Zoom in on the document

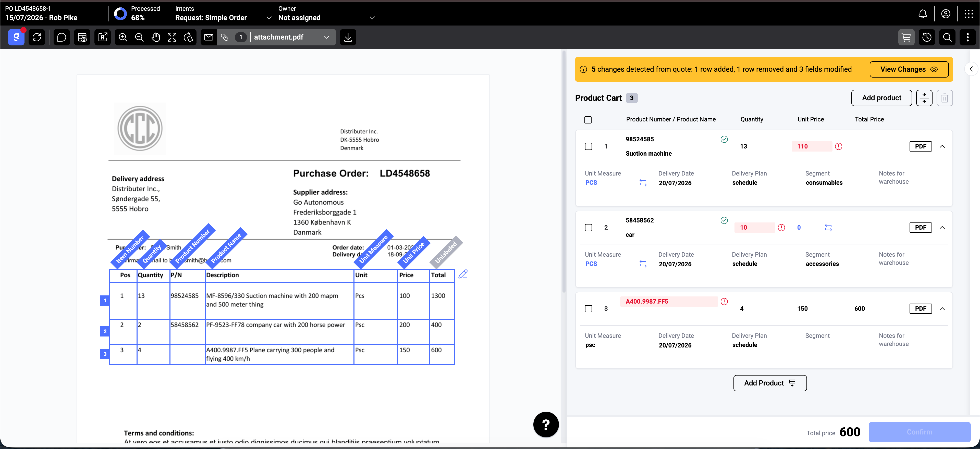tap(123, 37)
